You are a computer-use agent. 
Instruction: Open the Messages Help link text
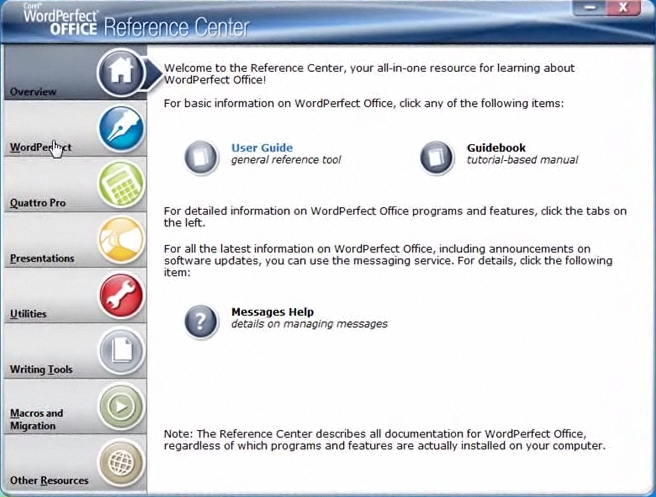pos(272,312)
